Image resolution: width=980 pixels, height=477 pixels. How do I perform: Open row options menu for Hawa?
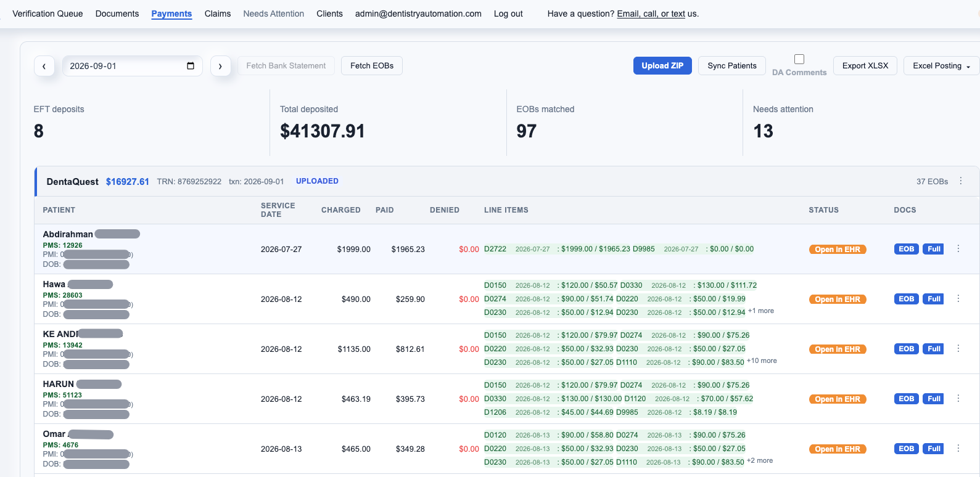(x=958, y=299)
